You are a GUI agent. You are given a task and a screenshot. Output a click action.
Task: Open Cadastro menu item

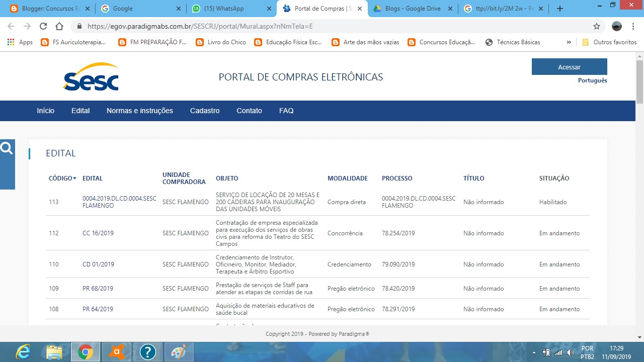[205, 111]
